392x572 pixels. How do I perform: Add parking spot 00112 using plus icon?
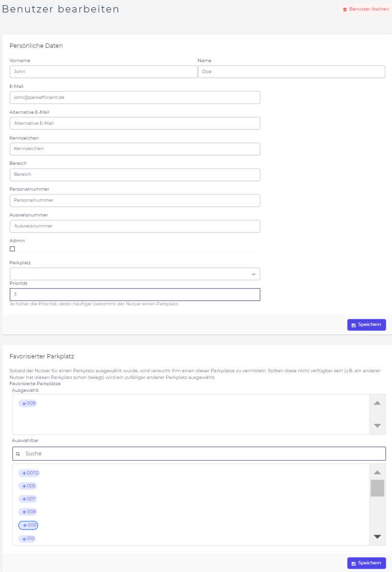[x=24, y=473]
